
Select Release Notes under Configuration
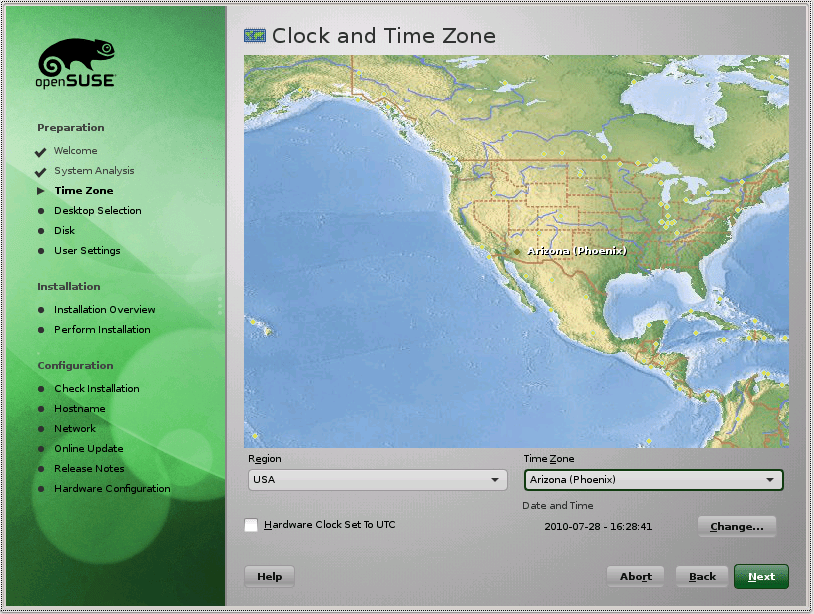[88, 468]
